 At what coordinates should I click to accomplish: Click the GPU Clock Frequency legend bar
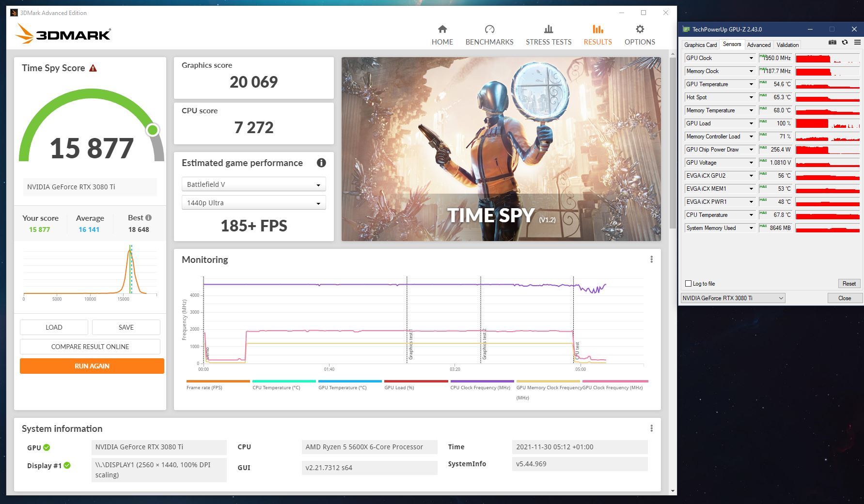pos(615,382)
